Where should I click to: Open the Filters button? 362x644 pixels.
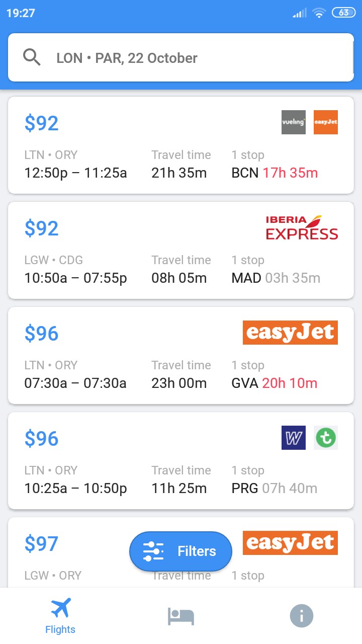[180, 551]
